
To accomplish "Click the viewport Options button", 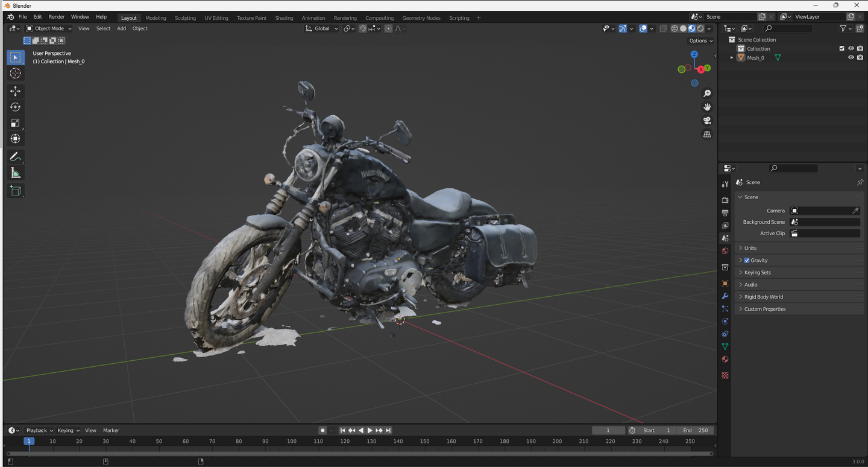I will click(x=700, y=40).
